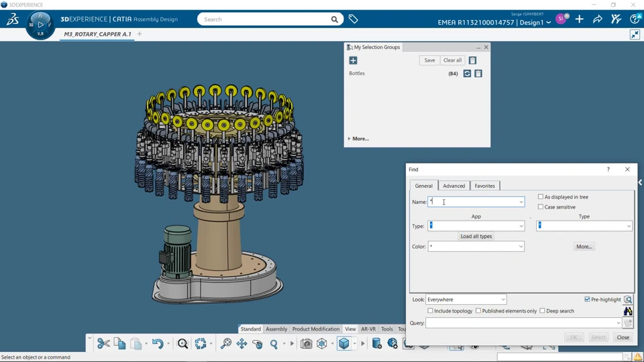
Task: Click in the top Search input field
Action: pyautogui.click(x=266, y=19)
